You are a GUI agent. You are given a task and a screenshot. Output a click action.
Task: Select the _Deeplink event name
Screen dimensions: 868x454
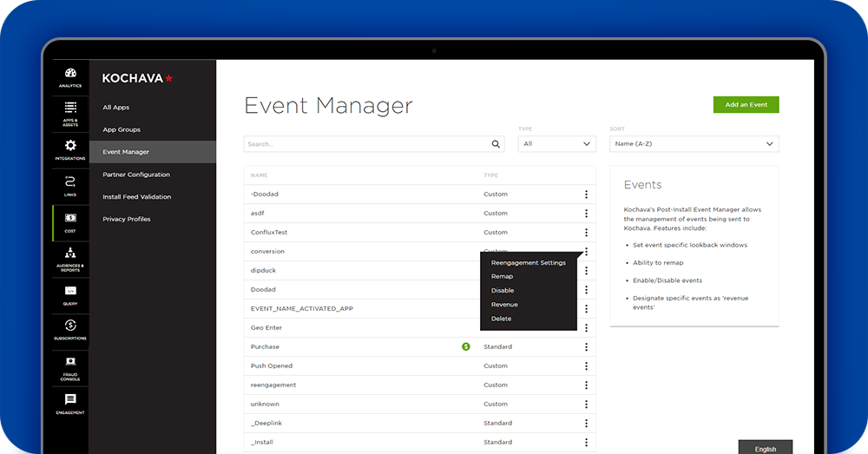point(266,424)
